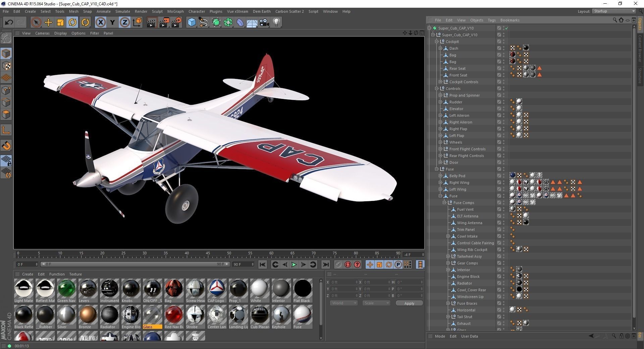Select the Glass material
Viewport: 644px width, 349px height.
point(152,317)
